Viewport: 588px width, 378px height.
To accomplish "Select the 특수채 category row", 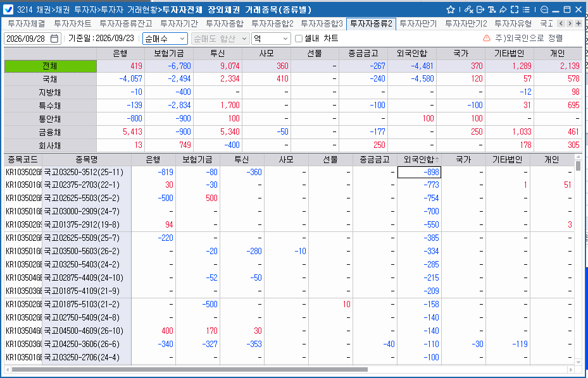I will (x=50, y=106).
